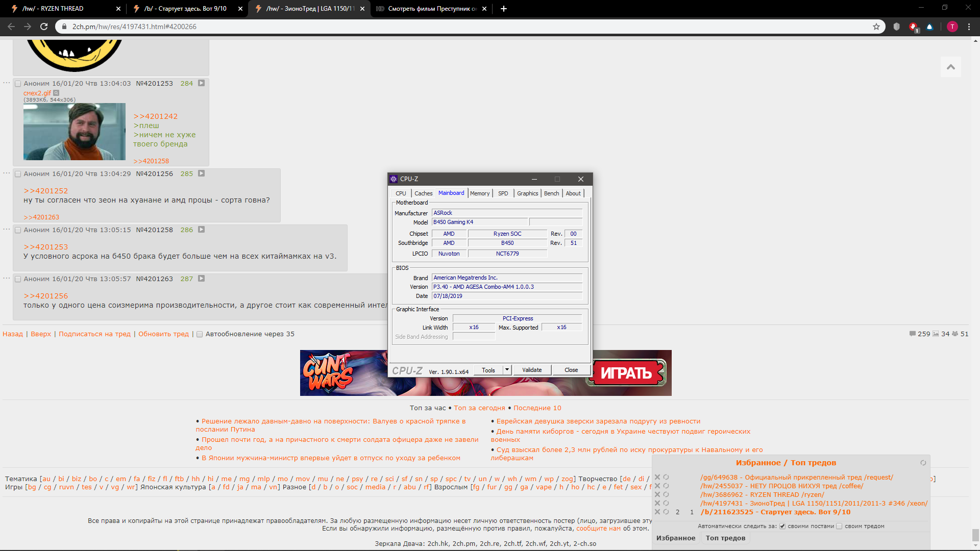Open the Топ тредов tab in panel

[x=725, y=538]
